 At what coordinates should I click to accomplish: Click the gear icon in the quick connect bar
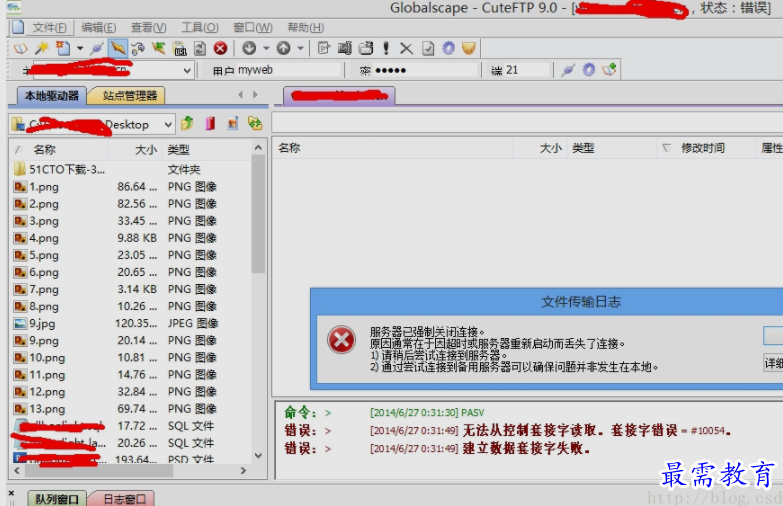[589, 70]
